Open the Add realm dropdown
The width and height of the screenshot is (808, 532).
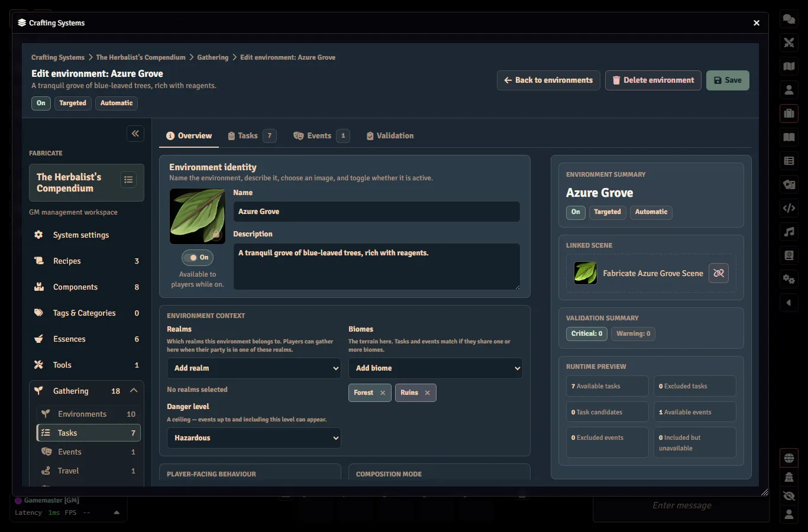coord(254,368)
